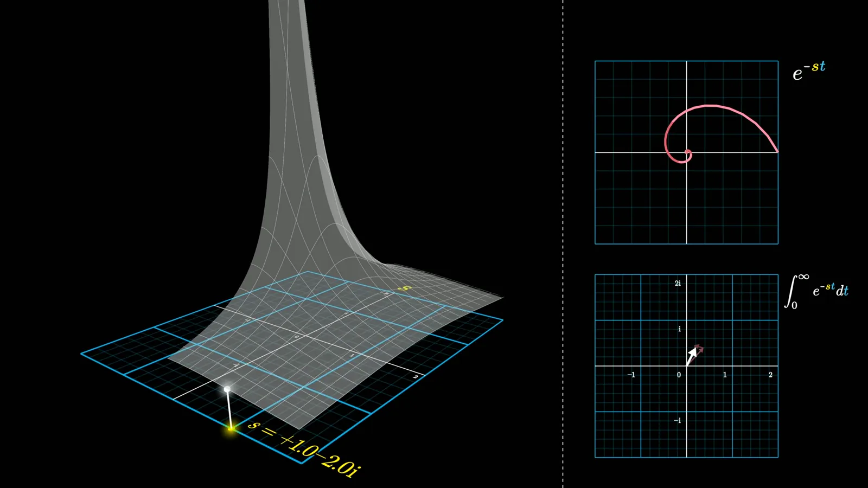Click the "1" axis label in lower plot
The height and width of the screenshot is (488, 868).
(x=725, y=375)
